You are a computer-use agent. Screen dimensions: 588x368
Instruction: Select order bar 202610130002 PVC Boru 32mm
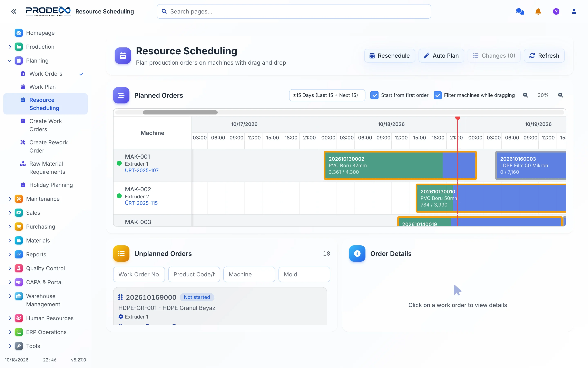coord(400,166)
